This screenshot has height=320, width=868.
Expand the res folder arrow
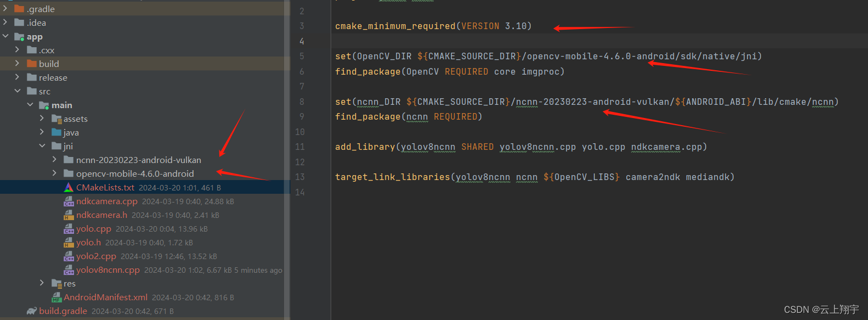[42, 283]
